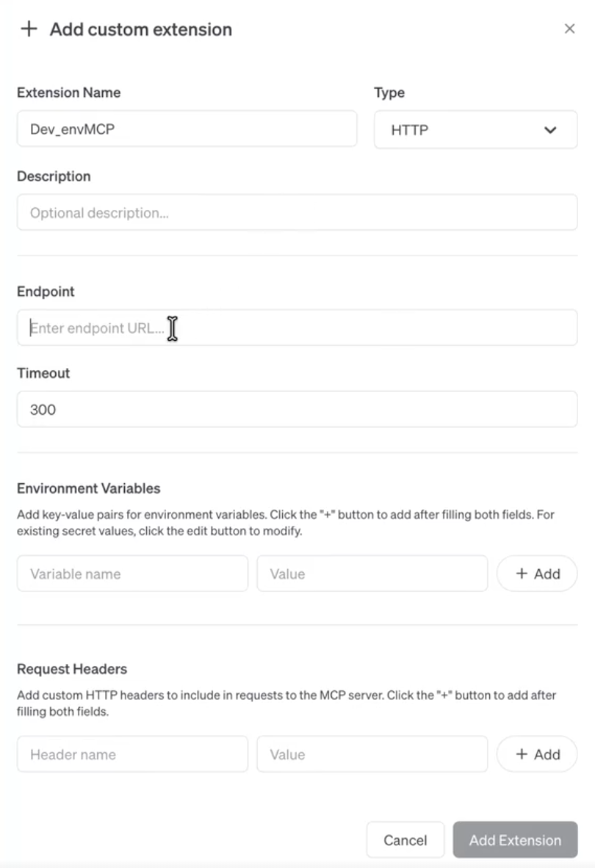
Task: Click the environment variable Value field
Action: click(372, 574)
